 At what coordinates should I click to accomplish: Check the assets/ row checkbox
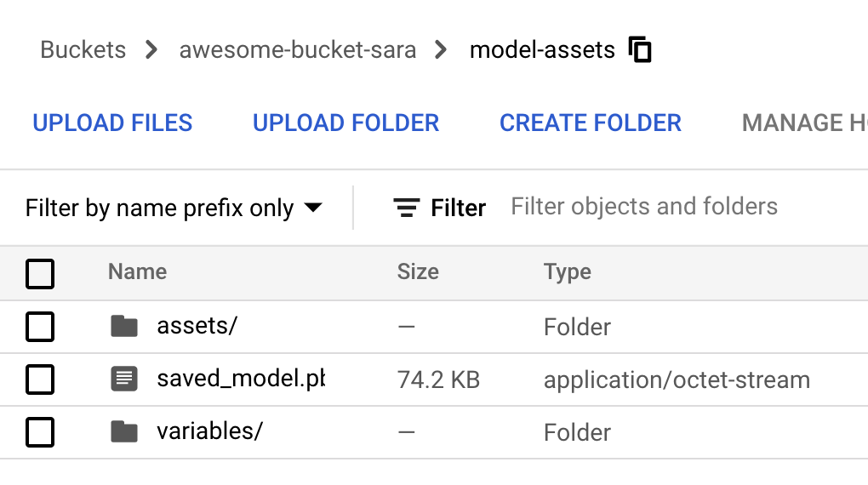(x=40, y=326)
